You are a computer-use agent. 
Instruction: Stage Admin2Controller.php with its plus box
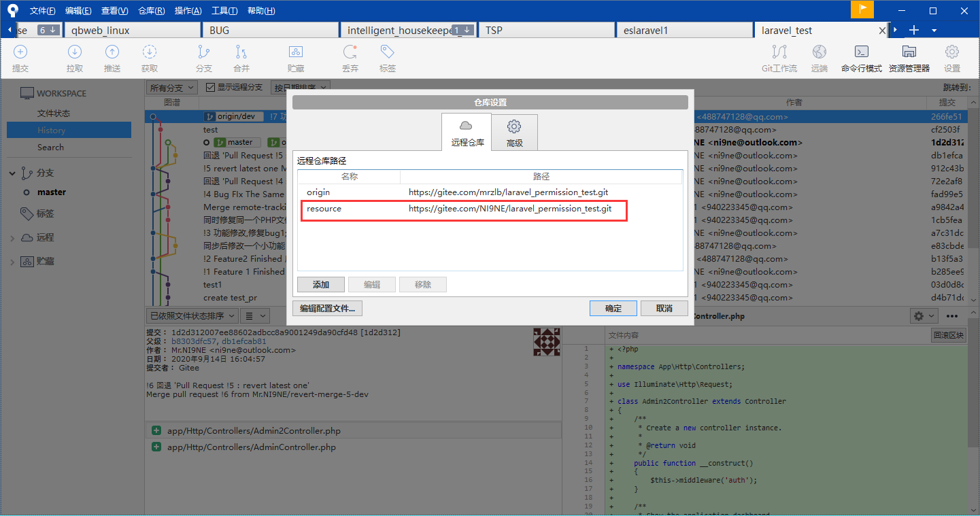click(156, 430)
